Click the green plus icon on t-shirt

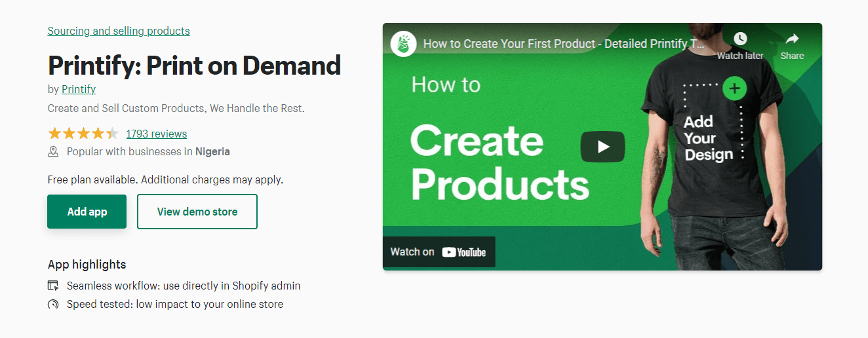click(x=734, y=88)
